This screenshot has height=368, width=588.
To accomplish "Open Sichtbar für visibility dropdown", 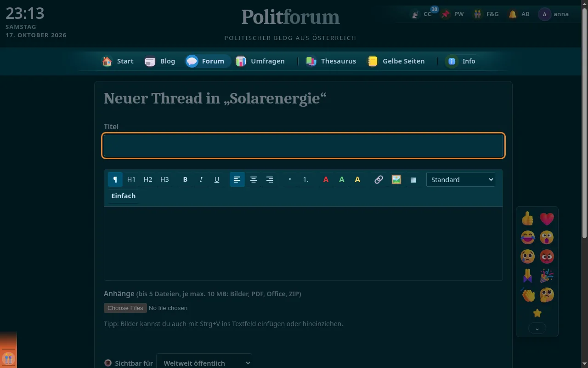I will [204, 363].
